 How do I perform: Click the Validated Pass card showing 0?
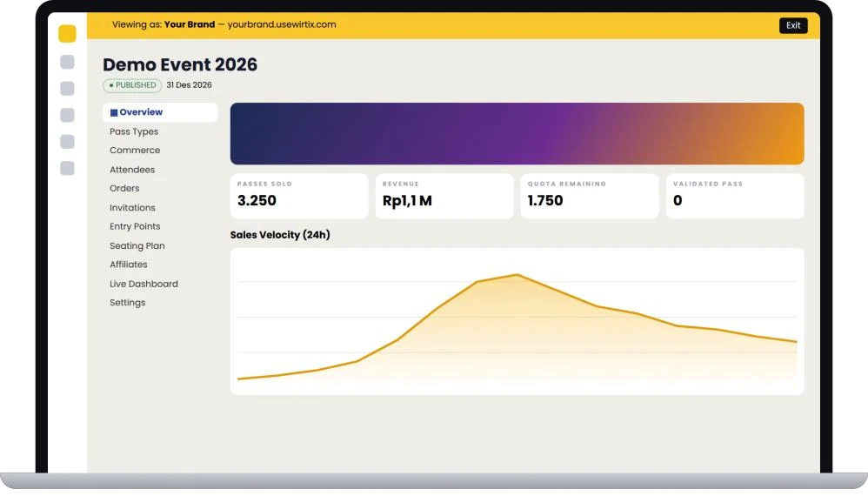(735, 196)
